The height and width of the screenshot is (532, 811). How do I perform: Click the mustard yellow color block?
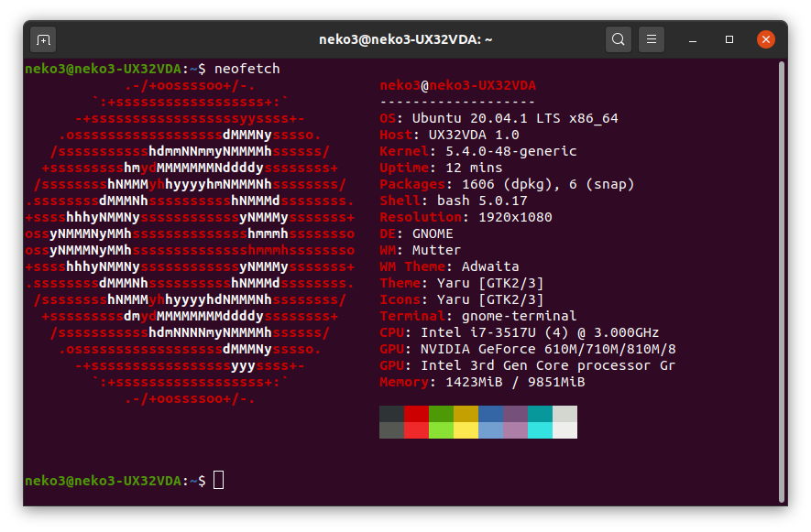[466, 414]
